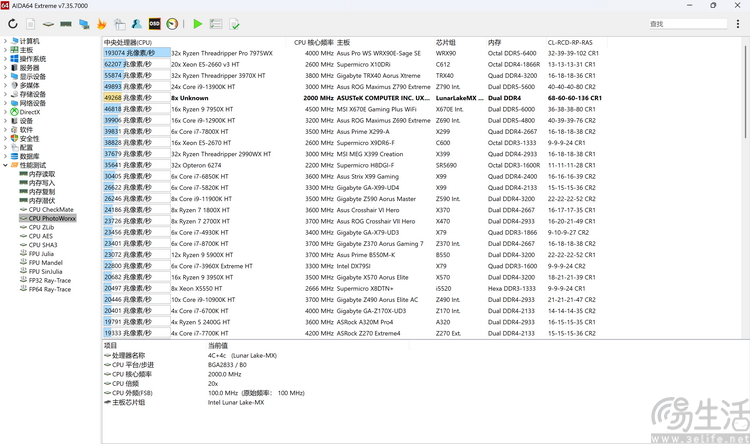
Task: Select FPU Mandel benchmark
Action: pos(45,262)
